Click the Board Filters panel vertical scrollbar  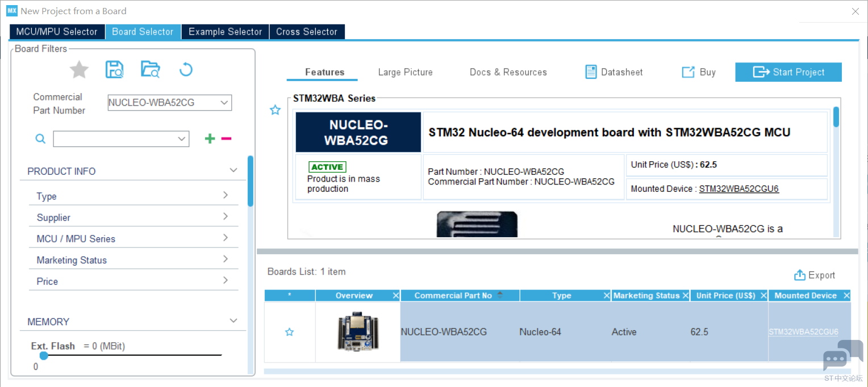251,181
